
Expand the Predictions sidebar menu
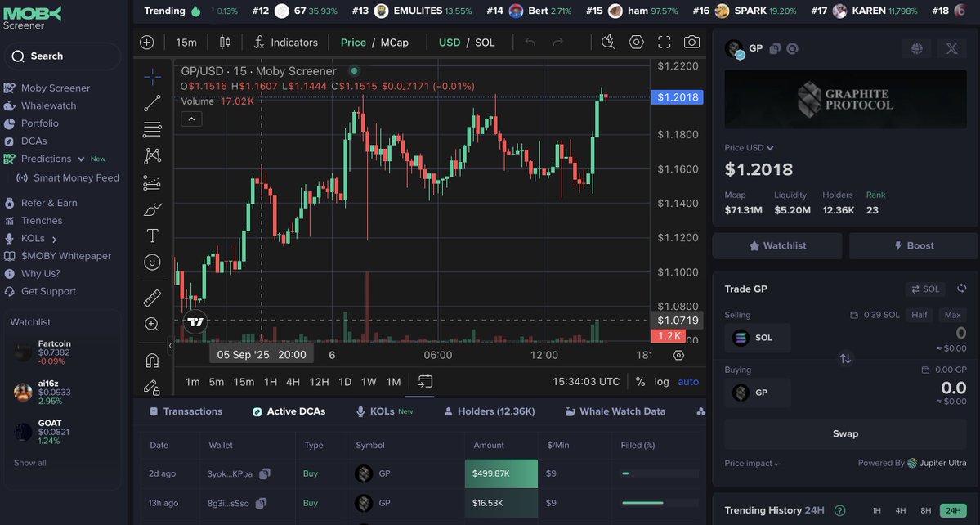(x=81, y=159)
